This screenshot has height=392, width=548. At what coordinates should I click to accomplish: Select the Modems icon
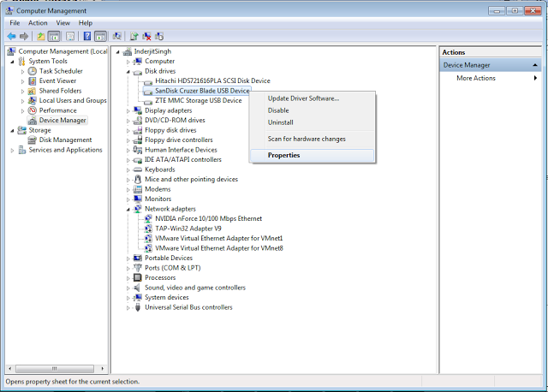point(138,189)
